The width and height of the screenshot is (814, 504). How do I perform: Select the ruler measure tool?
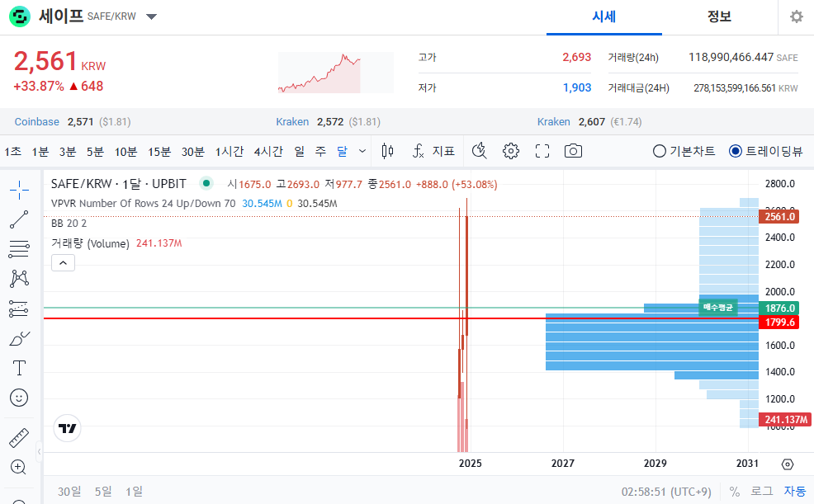[x=19, y=438]
